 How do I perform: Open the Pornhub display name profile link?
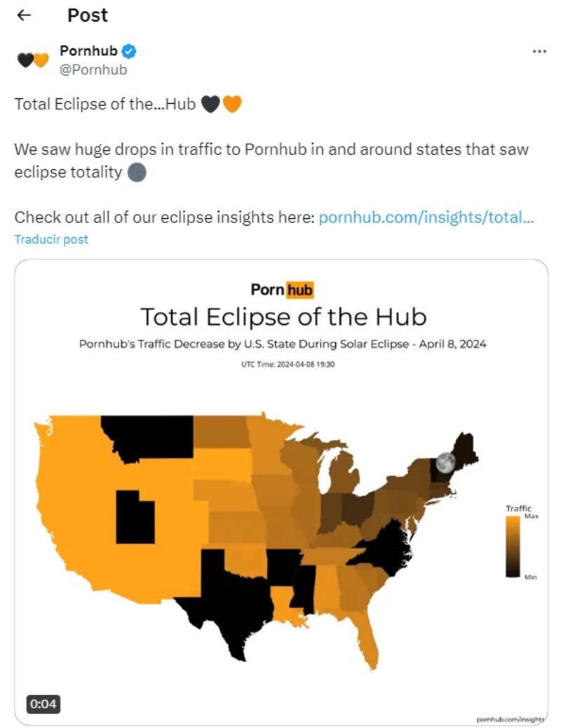(88, 50)
